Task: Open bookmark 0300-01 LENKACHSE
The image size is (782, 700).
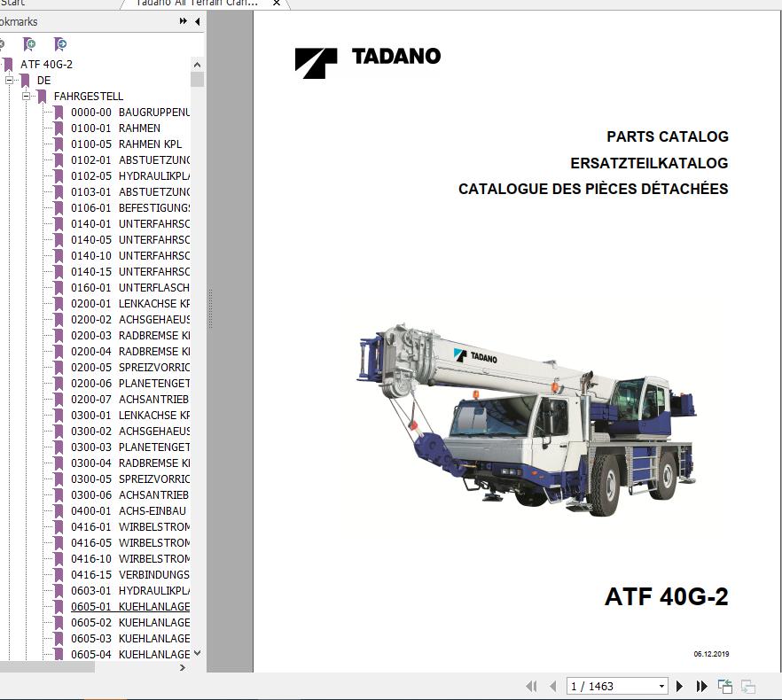Action: point(129,416)
